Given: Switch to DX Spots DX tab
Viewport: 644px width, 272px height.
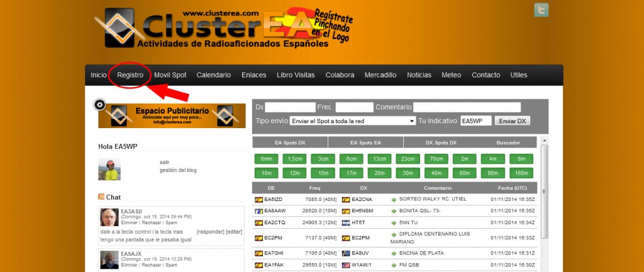Looking at the screenshot, I should 441,143.
